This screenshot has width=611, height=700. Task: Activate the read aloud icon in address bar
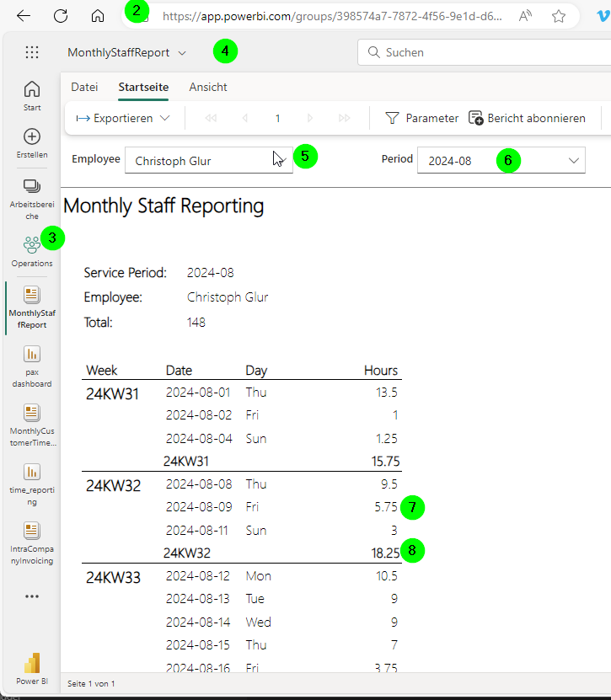tap(526, 17)
